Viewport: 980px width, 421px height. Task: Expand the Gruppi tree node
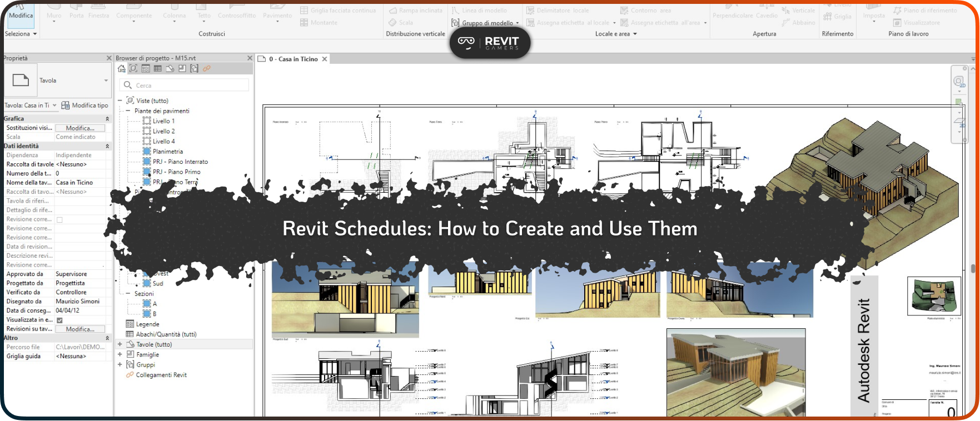(120, 365)
